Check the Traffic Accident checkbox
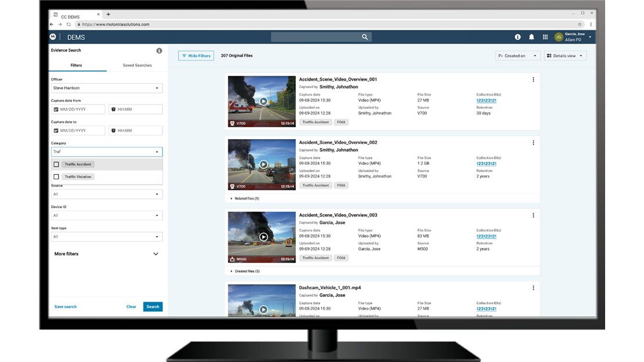The image size is (644, 362). 56,164
